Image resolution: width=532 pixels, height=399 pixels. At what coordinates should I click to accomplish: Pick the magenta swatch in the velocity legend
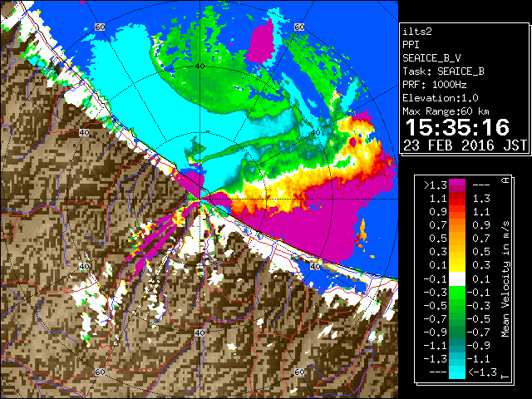click(457, 185)
